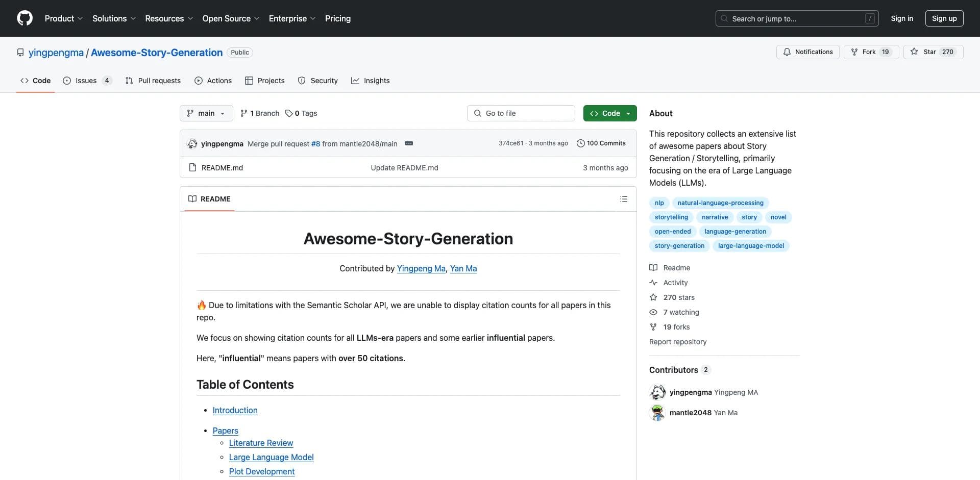Click the story topic tag
The image size is (980, 480).
pos(749,217)
